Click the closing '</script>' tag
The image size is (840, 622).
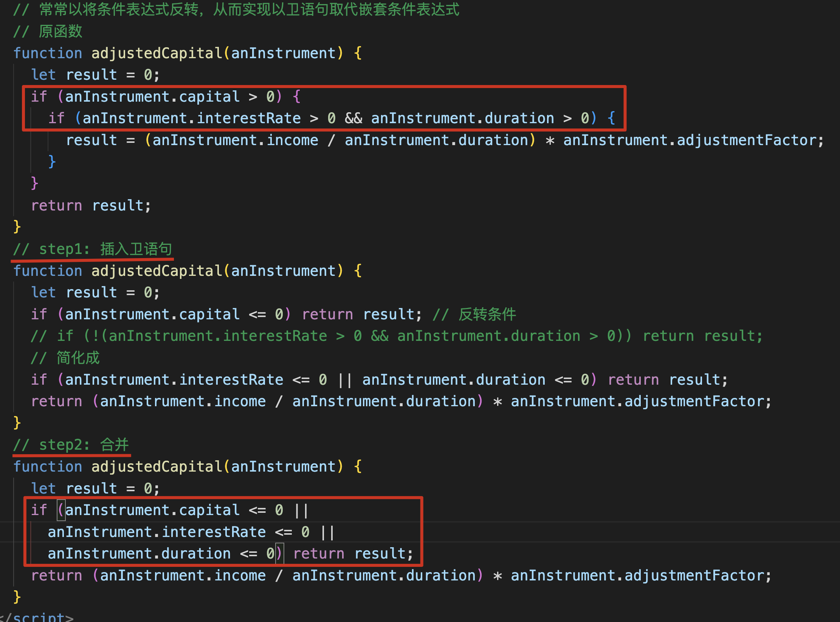(37, 617)
